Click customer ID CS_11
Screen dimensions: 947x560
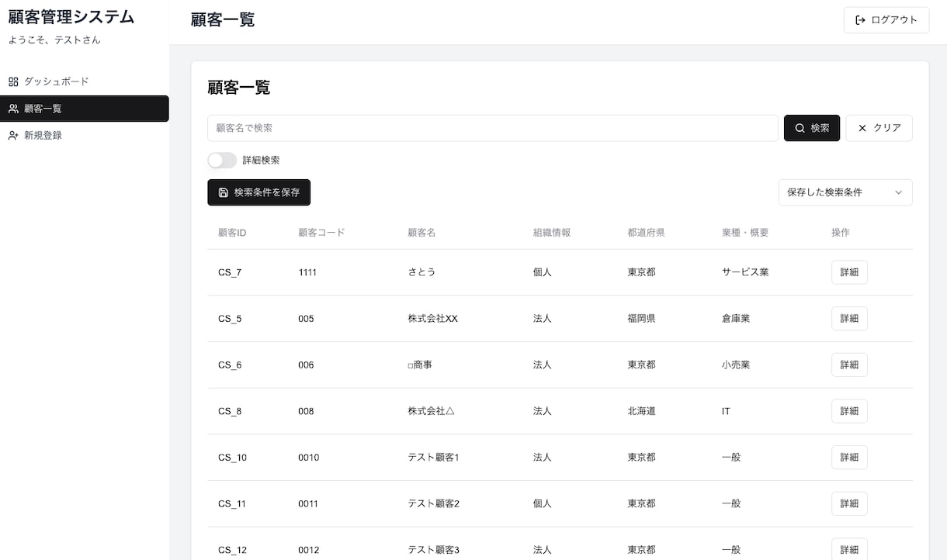pos(232,503)
